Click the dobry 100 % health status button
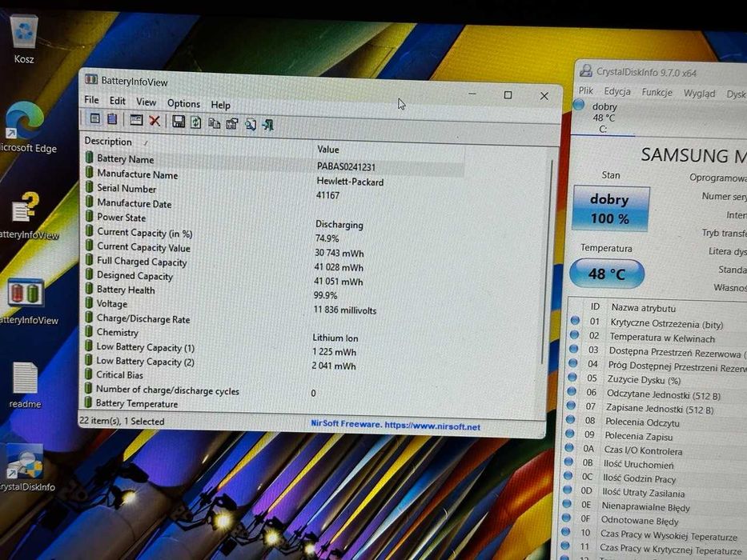Viewport: 747px width, 560px height. tap(610, 209)
